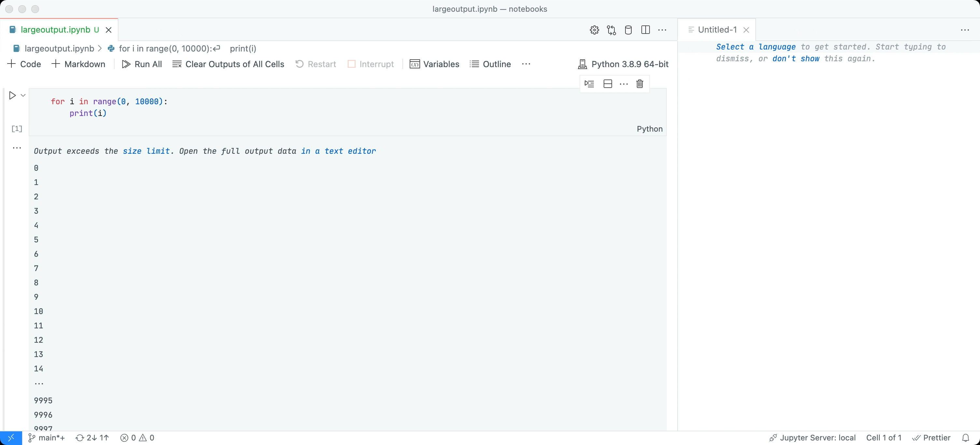Select the largeoutput.ipynb tab

pos(56,29)
